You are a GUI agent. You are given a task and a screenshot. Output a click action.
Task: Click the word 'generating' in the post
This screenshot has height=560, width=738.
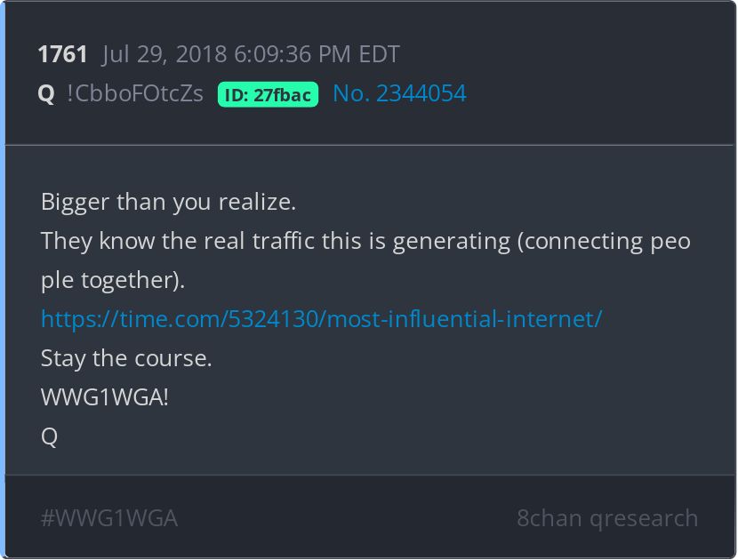click(452, 242)
